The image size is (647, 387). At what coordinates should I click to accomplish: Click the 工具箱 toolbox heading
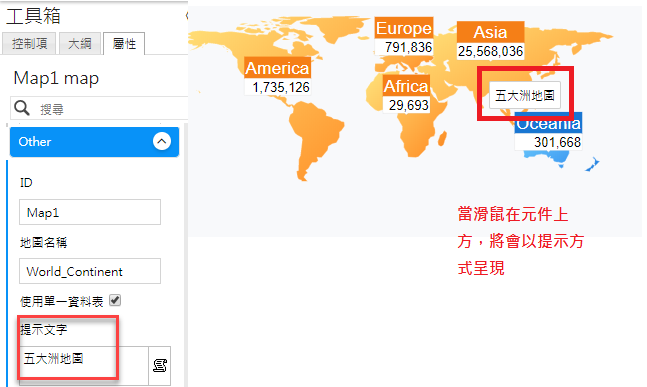click(x=33, y=16)
